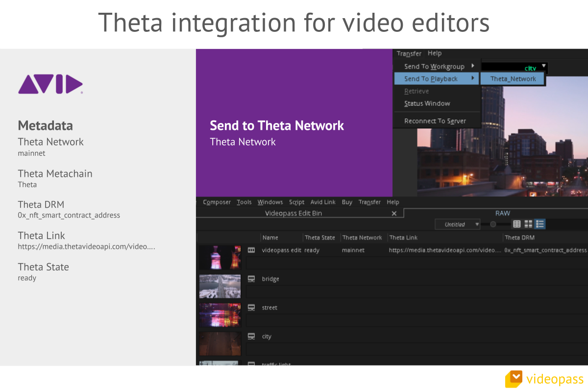Click the sequence icon beside videopass edit
Image resolution: width=588 pixels, height=392 pixels.
pyautogui.click(x=251, y=250)
